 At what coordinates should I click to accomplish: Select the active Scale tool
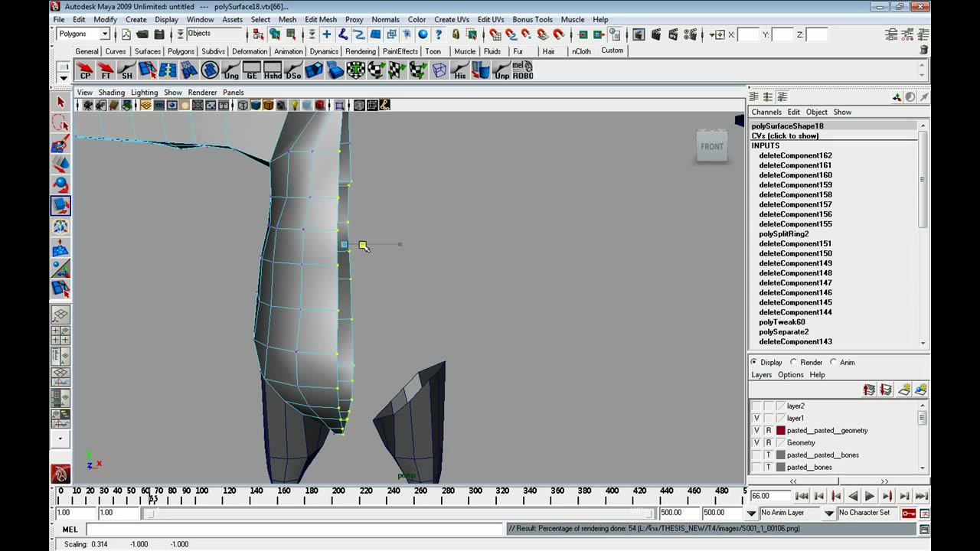pos(60,206)
